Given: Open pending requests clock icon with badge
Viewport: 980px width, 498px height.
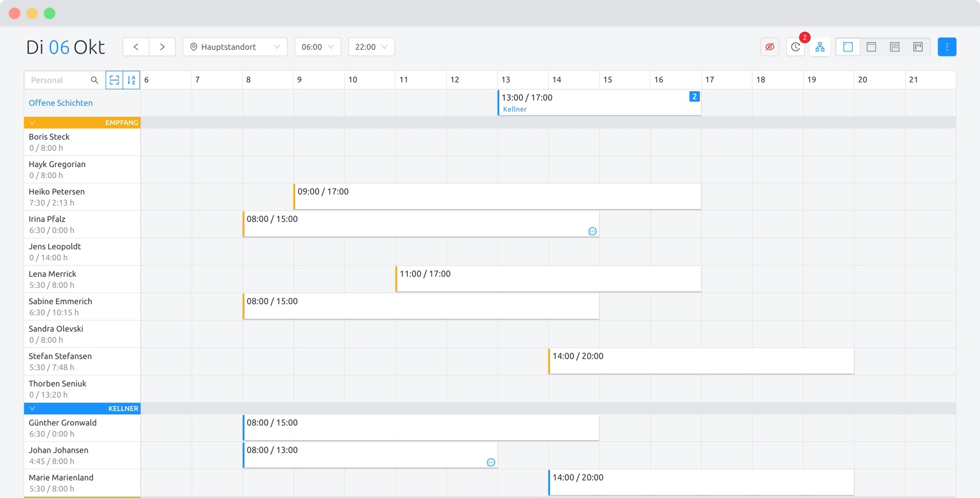Looking at the screenshot, I should [796, 47].
